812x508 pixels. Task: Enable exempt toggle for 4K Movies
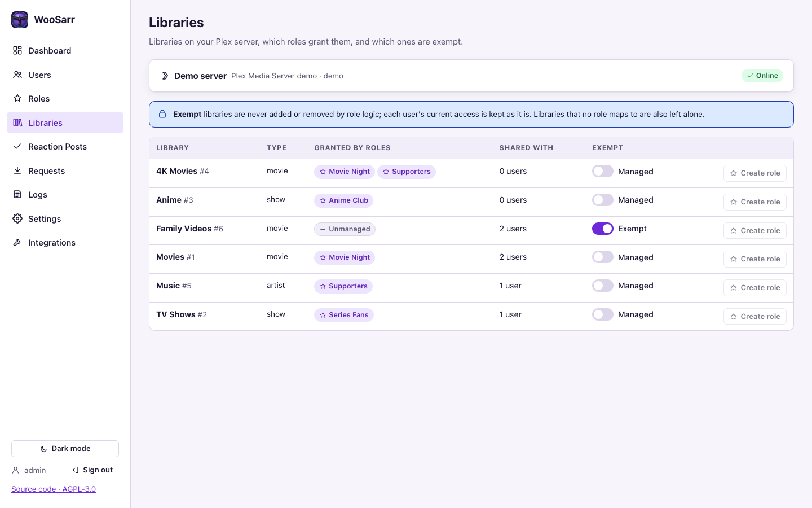tap(603, 171)
